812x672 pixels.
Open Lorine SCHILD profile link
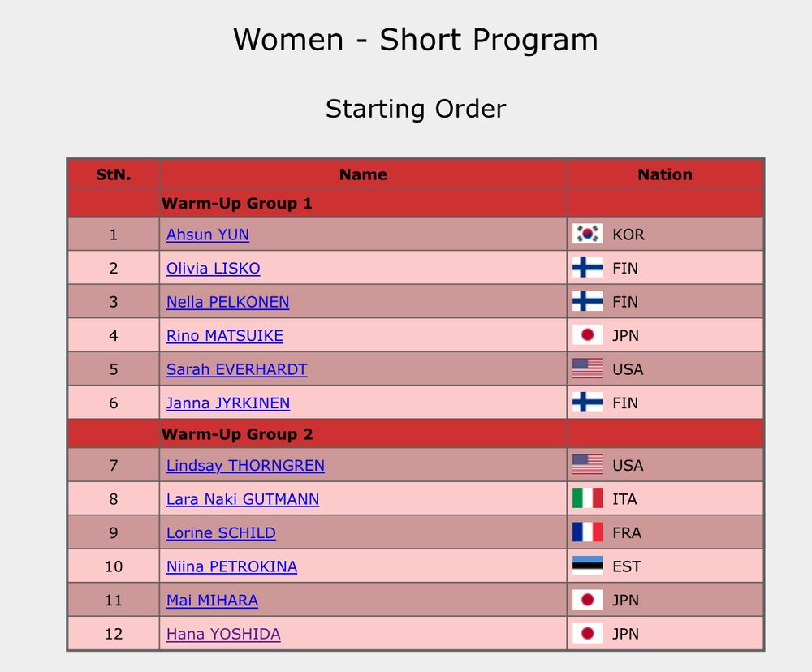click(221, 532)
